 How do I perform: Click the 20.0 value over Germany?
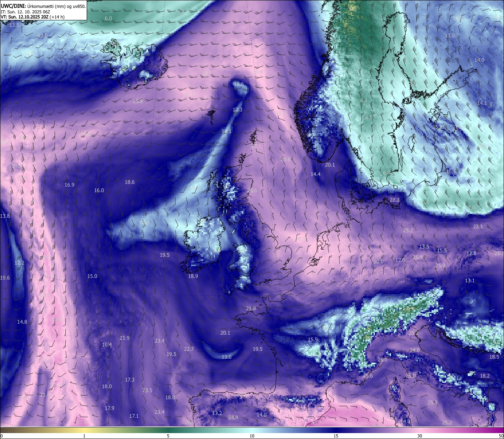click(378, 261)
